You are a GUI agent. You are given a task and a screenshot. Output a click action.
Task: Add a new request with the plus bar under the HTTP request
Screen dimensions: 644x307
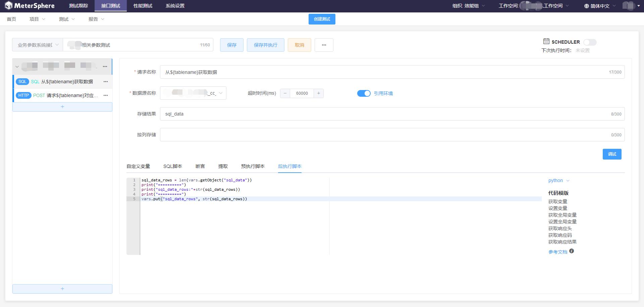coord(62,107)
